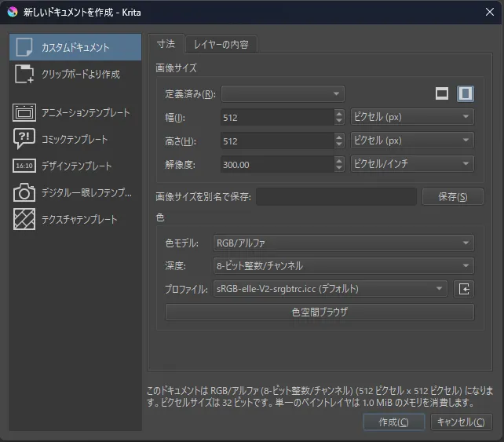Select デジタル一眼レフテンプレート camera entry
Image resolution: width=504 pixels, height=442 pixels.
tap(75, 192)
